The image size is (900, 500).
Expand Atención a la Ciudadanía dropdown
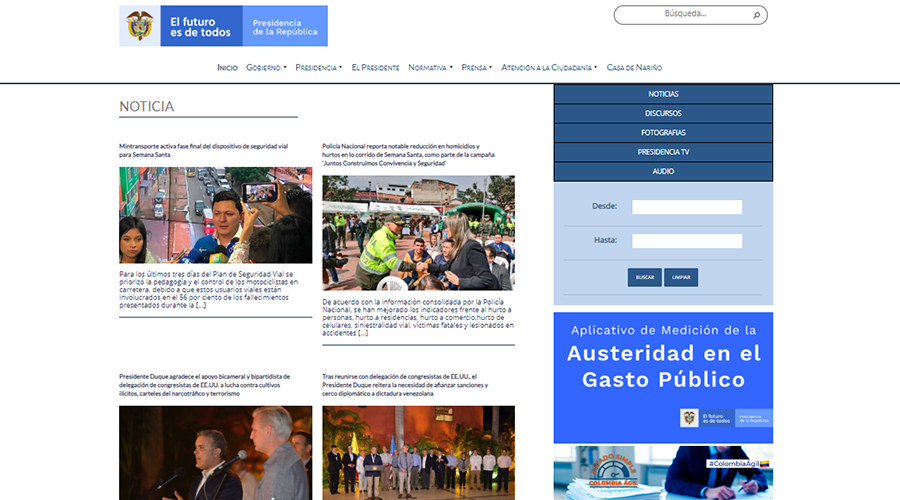[549, 68]
